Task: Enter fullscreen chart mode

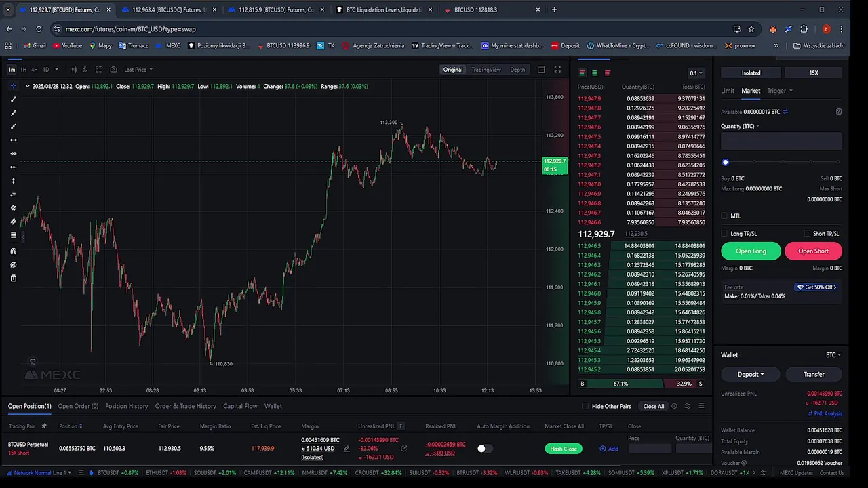Action: [x=557, y=70]
